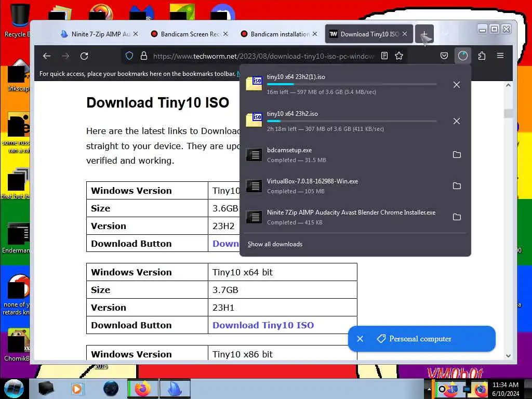Open Firefox from the taskbar

(143, 389)
